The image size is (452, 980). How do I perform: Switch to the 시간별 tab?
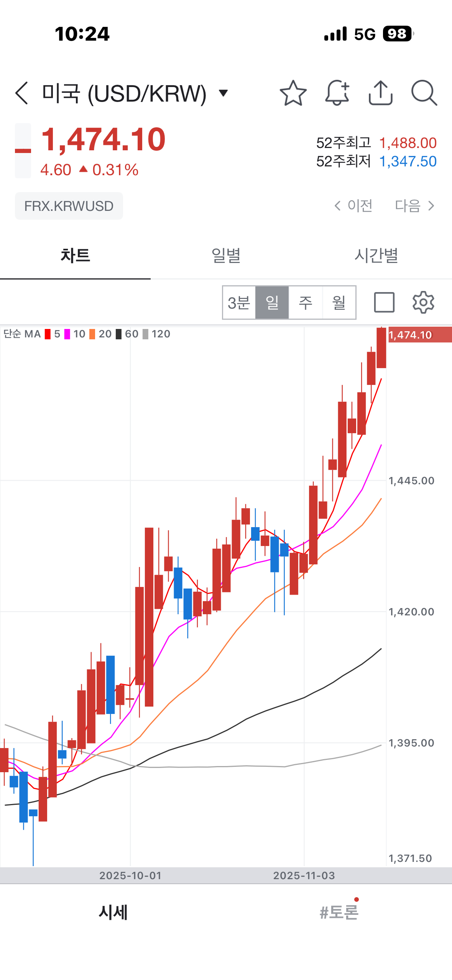pos(376,255)
